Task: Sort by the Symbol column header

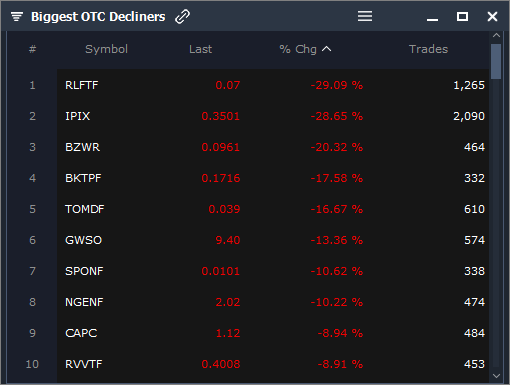Action: pyautogui.click(x=106, y=49)
